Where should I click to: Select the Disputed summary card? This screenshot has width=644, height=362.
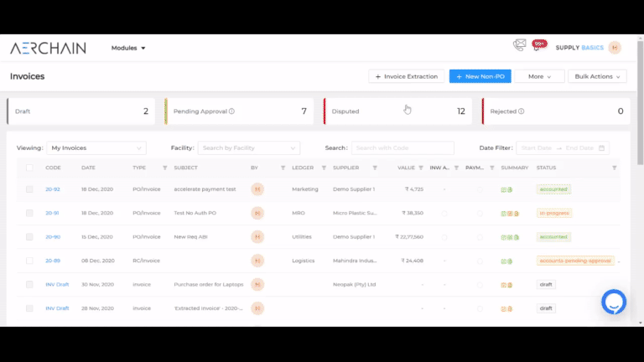(x=397, y=111)
